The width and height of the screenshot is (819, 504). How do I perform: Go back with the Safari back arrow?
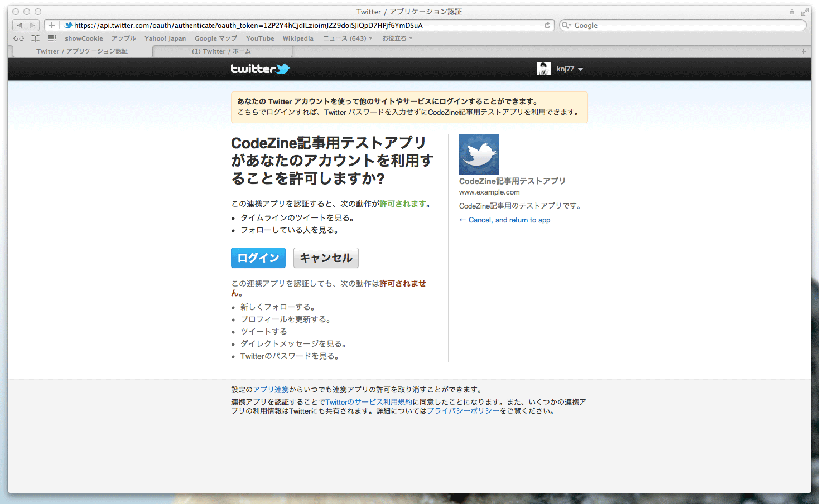point(20,25)
